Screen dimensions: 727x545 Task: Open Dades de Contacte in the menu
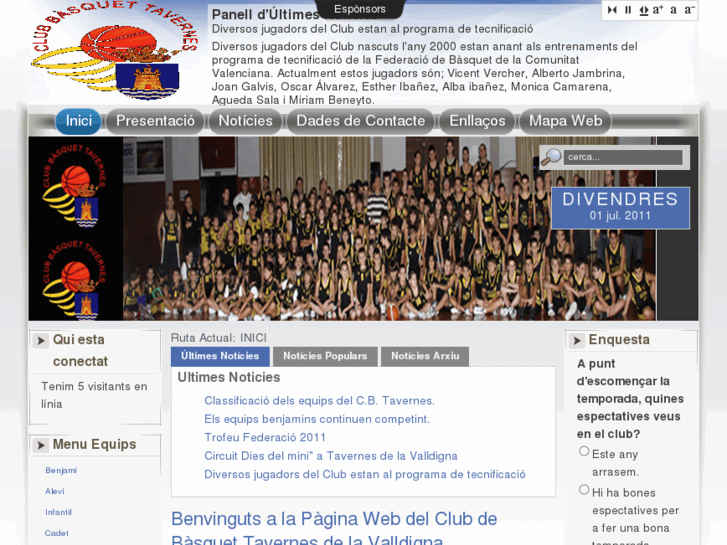point(360,121)
